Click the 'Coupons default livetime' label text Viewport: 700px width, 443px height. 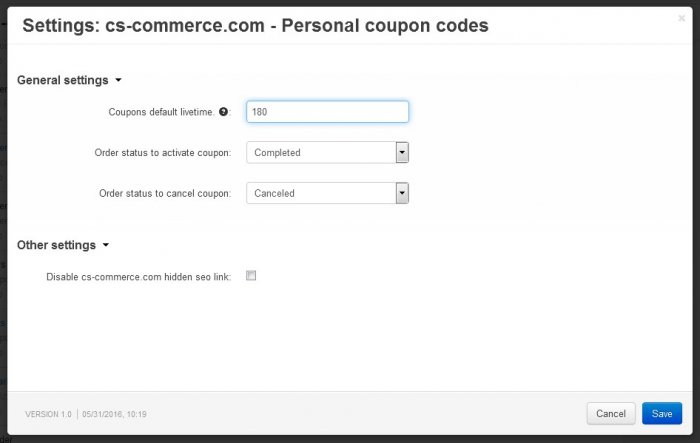coord(161,112)
